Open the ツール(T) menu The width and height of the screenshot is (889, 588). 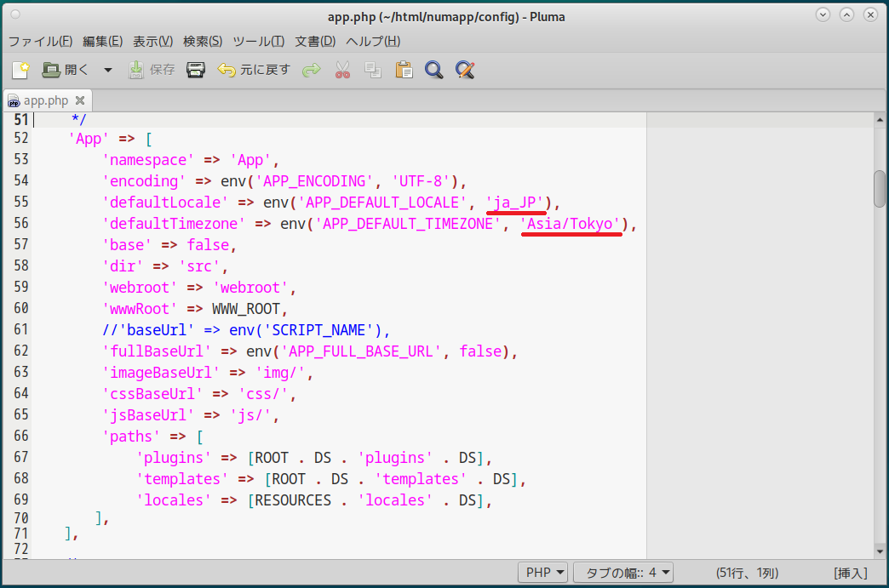pyautogui.click(x=259, y=41)
